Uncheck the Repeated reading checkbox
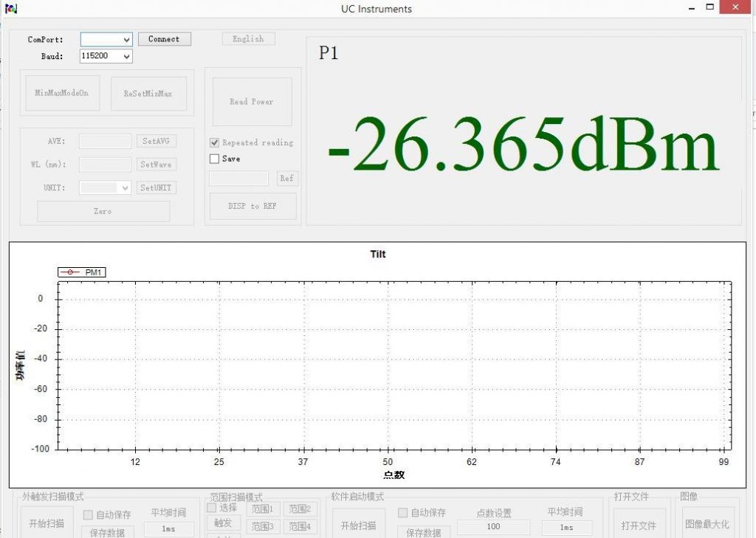The height and width of the screenshot is (538, 756). pyautogui.click(x=214, y=142)
